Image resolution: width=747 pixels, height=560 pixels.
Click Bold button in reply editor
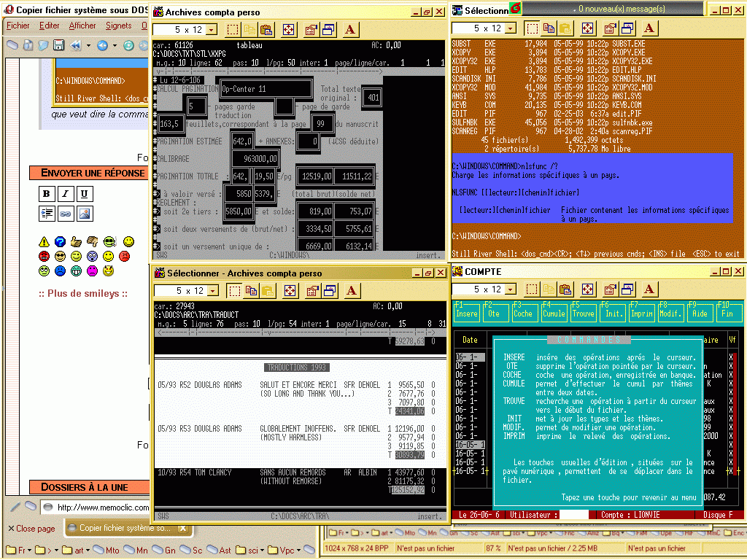[x=47, y=194]
